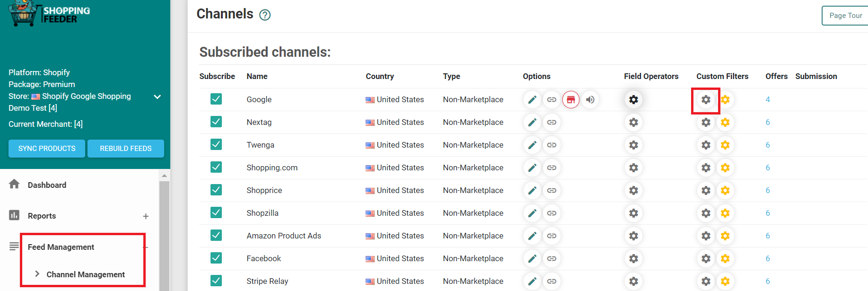Expand Channel Management chevron
The image size is (868, 291).
(x=37, y=274)
